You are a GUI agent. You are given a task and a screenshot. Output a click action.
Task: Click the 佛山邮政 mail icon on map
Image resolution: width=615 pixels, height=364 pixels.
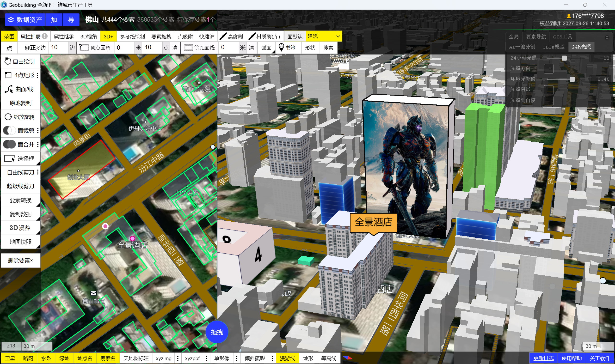pyautogui.click(x=93, y=293)
